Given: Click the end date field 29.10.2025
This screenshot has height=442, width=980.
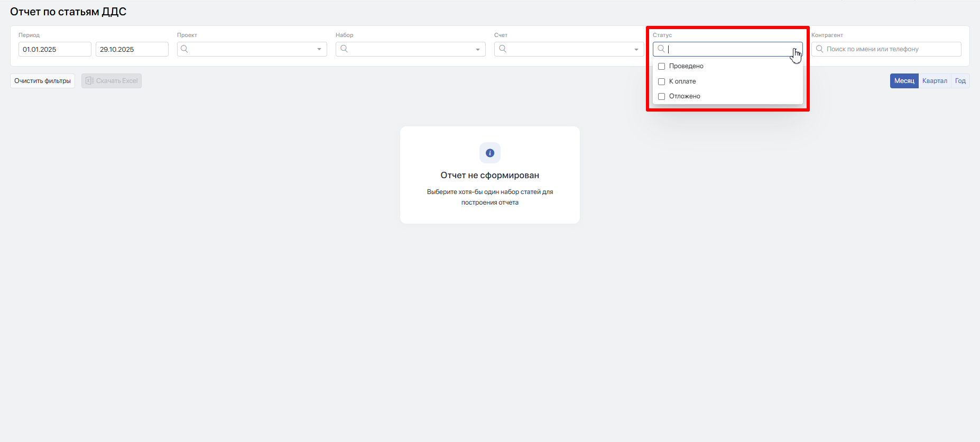Looking at the screenshot, I should coord(132,49).
